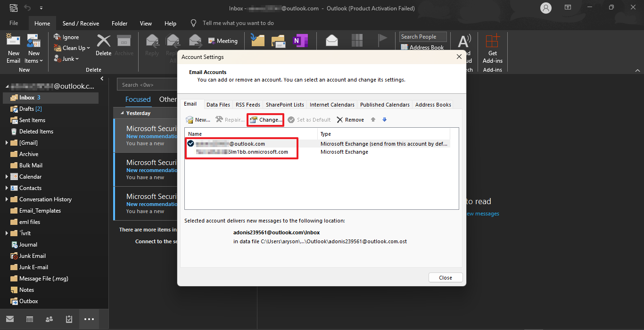The width and height of the screenshot is (644, 330).
Task: Open the Help ribbon tab
Action: 170,23
